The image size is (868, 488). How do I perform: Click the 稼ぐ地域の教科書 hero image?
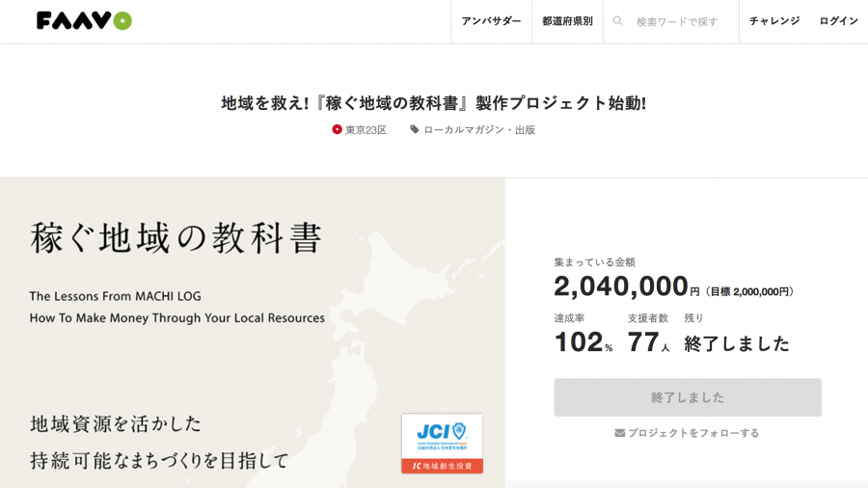pyautogui.click(x=252, y=333)
